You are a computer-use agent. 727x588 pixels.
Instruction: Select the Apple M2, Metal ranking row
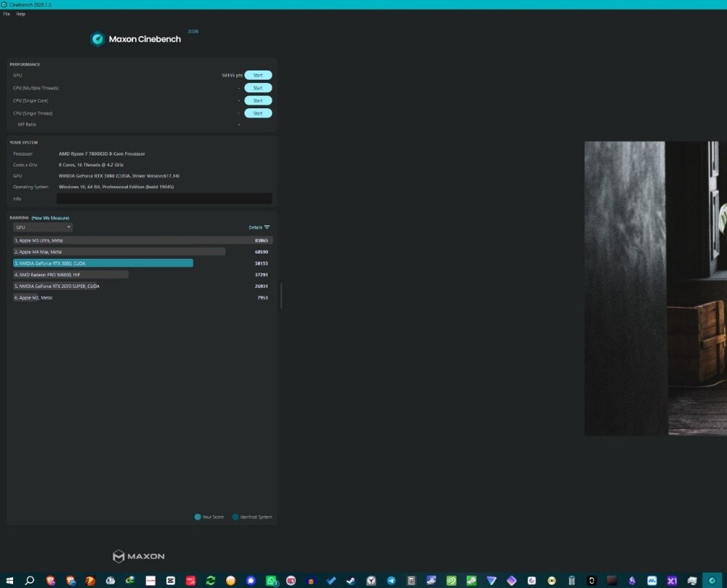(142, 298)
